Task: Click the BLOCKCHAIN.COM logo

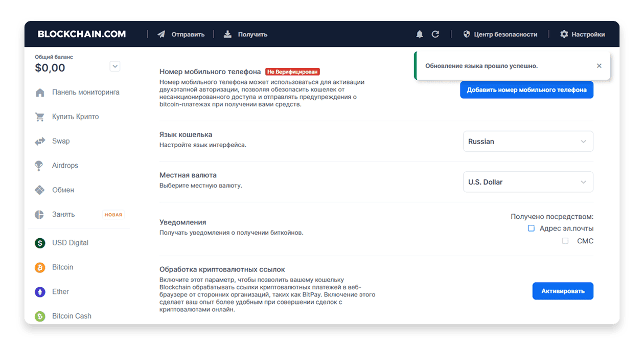Action: point(82,34)
